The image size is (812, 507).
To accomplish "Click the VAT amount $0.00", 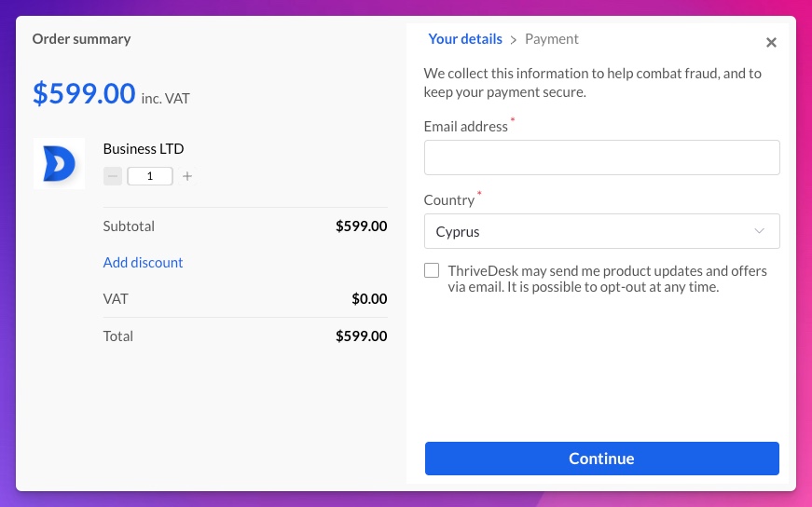I will point(369,299).
